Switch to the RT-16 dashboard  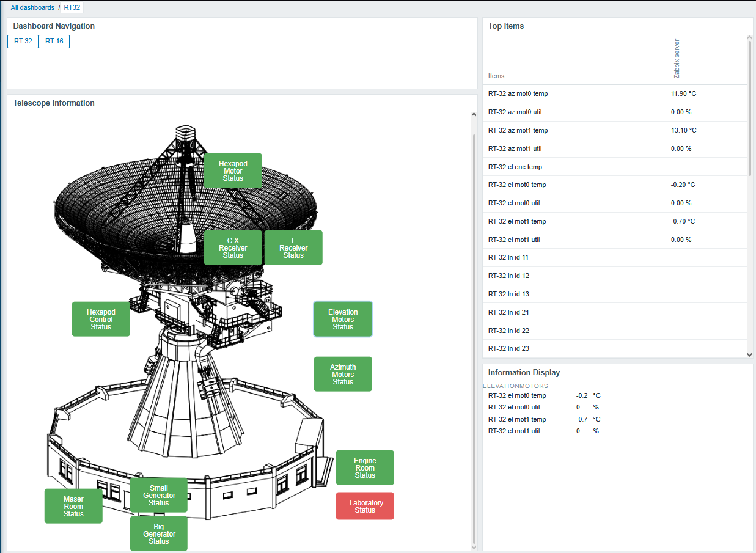54,42
